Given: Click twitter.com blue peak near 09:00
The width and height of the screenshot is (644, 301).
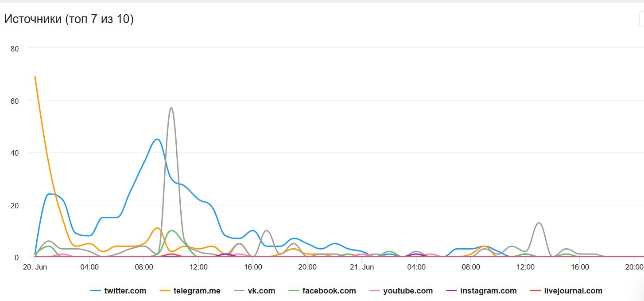Looking at the screenshot, I should pyautogui.click(x=157, y=139).
